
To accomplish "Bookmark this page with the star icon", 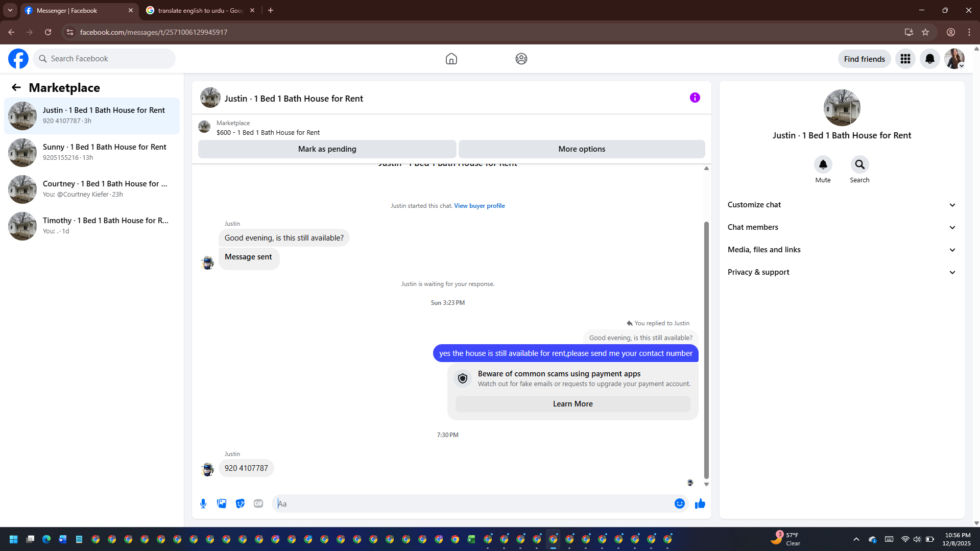I will coord(925,32).
